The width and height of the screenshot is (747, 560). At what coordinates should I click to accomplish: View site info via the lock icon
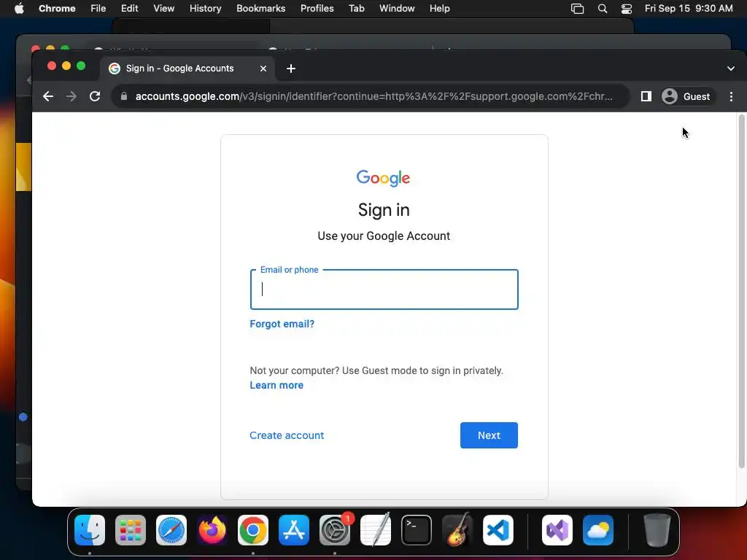click(x=124, y=96)
